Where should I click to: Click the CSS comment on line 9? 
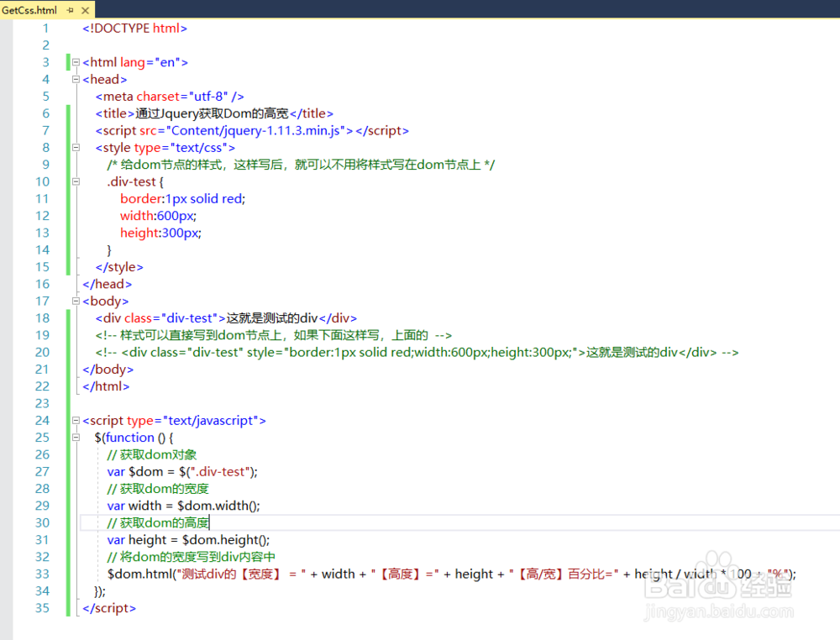301,165
